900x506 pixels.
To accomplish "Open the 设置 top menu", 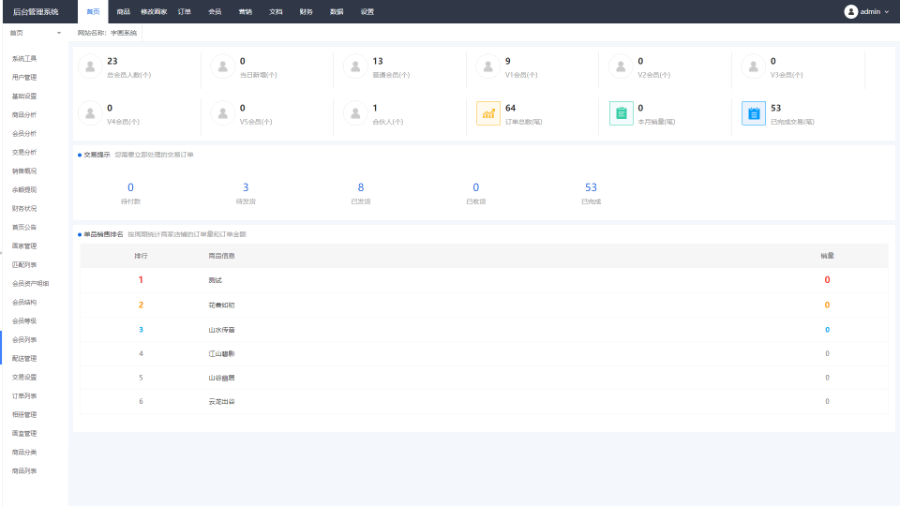I will [367, 11].
